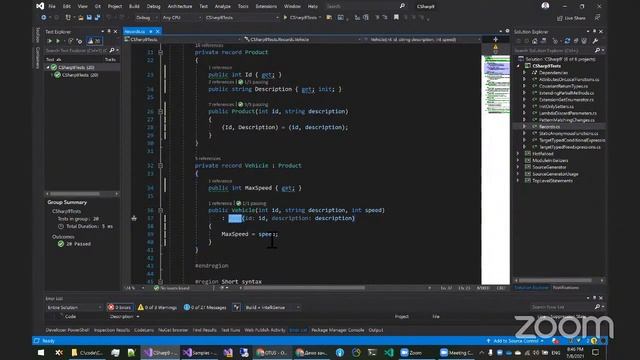640x360 pixels.
Task: Click the Meeting C... taskbar item
Action: point(457,352)
